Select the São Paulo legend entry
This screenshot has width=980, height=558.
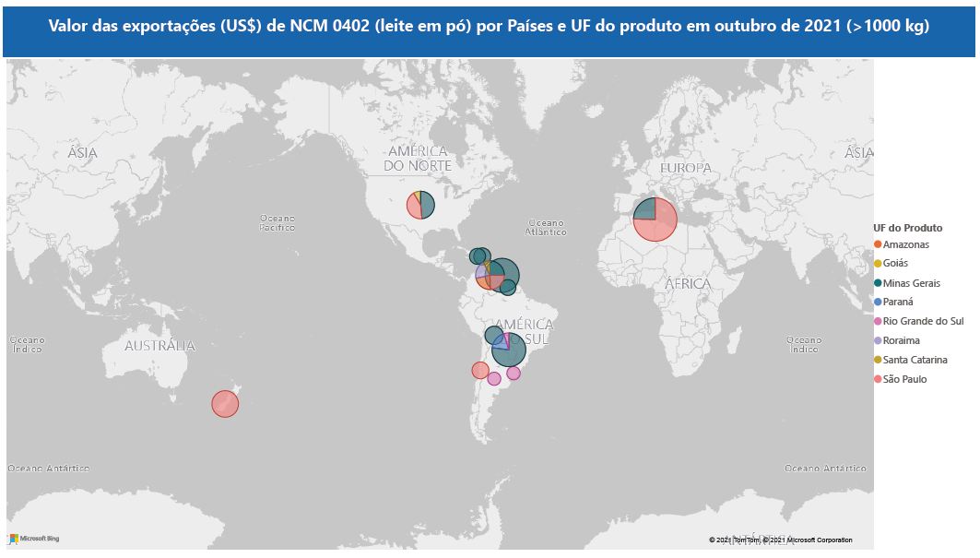pos(901,379)
